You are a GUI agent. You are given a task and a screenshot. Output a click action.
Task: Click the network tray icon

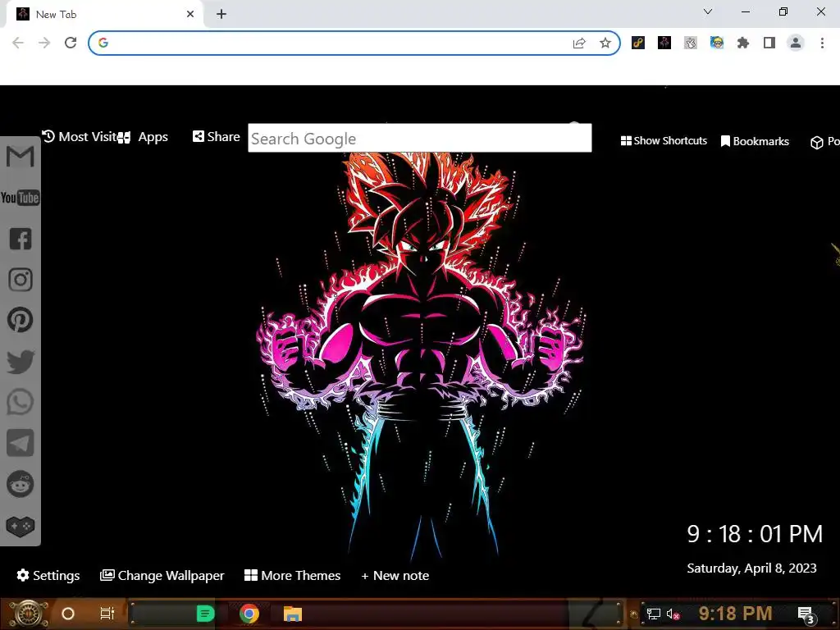point(654,614)
